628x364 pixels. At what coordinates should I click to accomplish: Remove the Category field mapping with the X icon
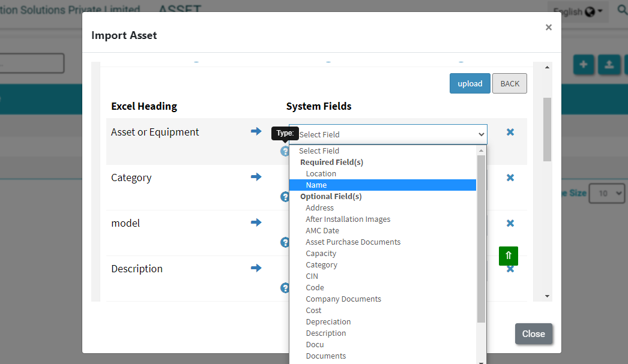click(x=510, y=178)
